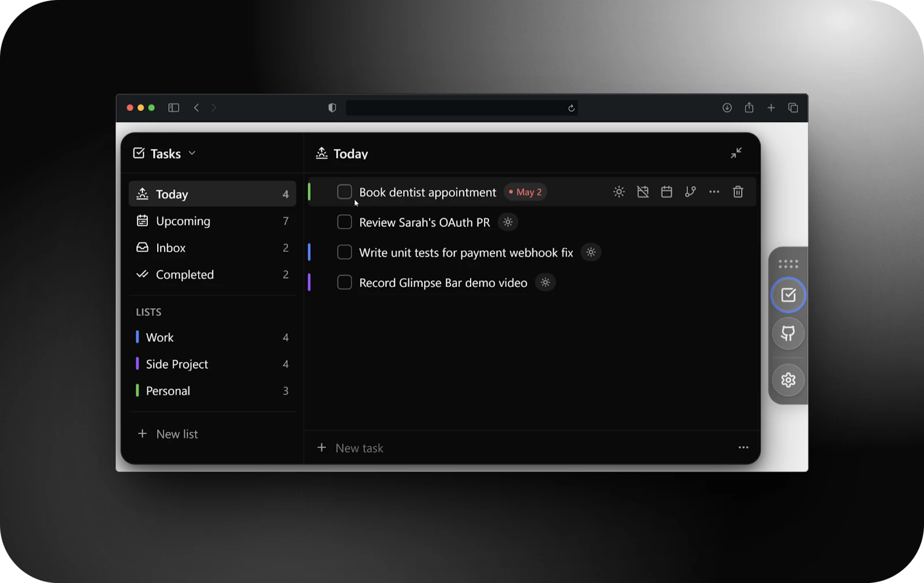Screen dimensions: 924x583
Task: Check off Review Sarah's OAuth PR
Action: tap(344, 222)
